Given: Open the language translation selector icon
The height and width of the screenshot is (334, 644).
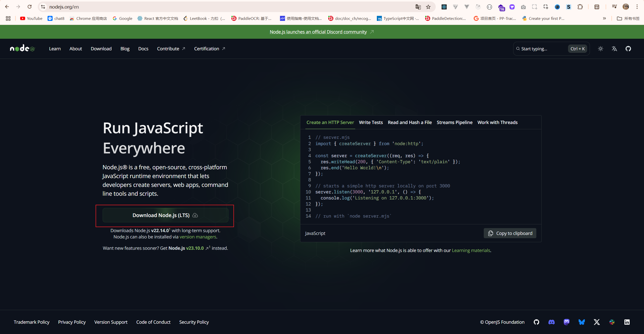Looking at the screenshot, I should point(614,49).
